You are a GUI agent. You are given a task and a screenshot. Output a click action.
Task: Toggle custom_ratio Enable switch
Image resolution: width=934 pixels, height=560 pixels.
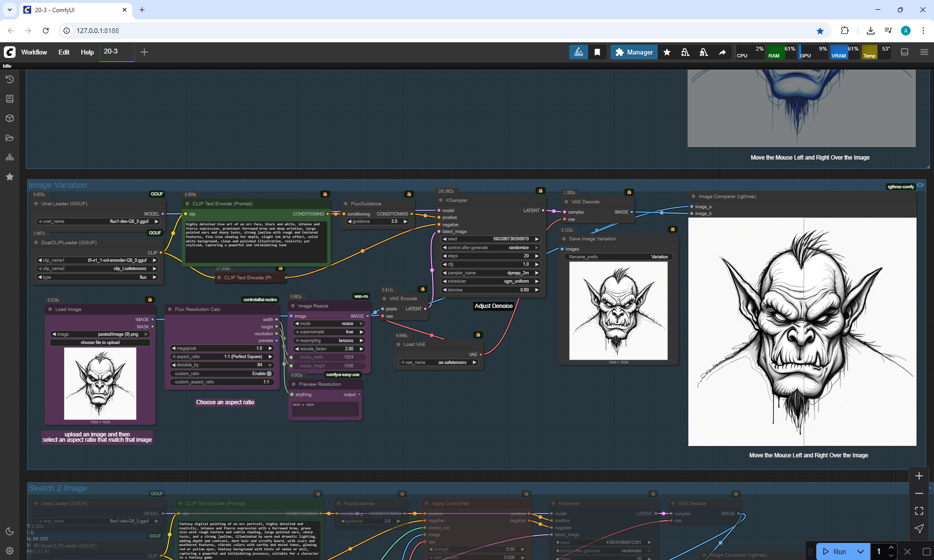click(x=269, y=374)
